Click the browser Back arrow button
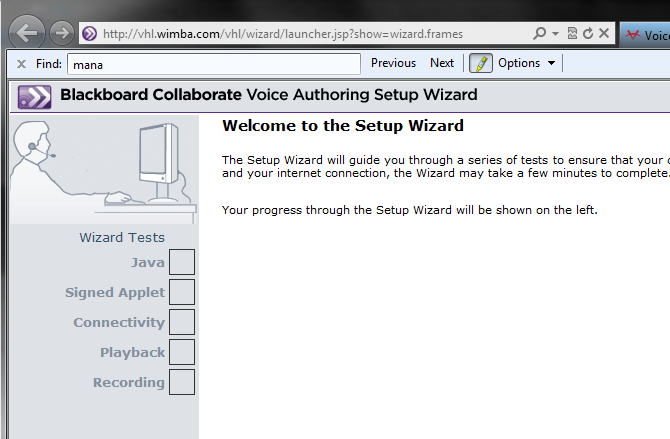 [x=28, y=33]
